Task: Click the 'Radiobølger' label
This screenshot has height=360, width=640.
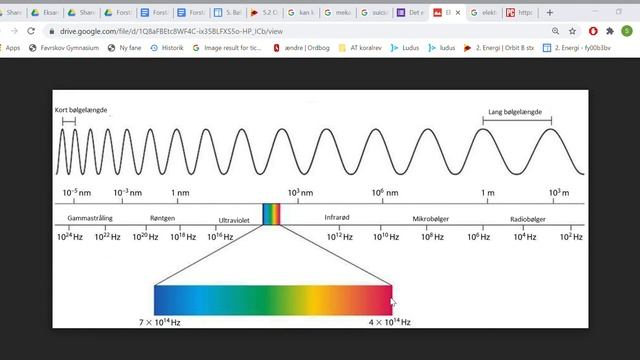Action: pos(528,219)
